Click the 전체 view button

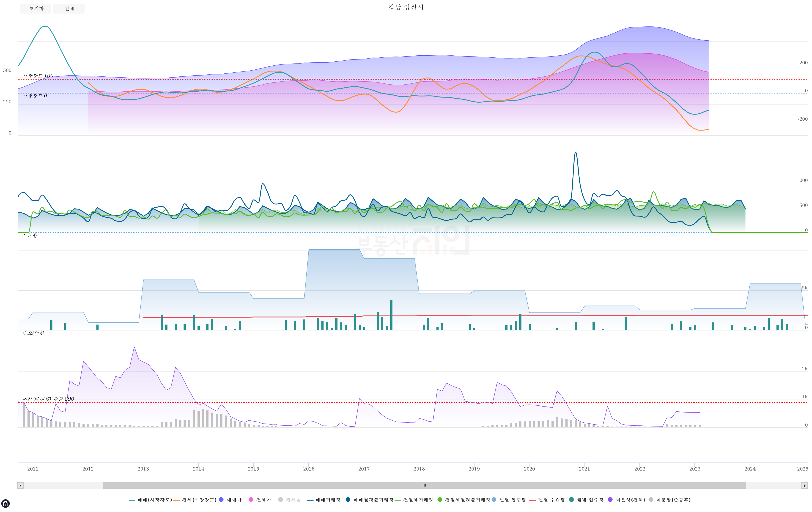(x=69, y=9)
